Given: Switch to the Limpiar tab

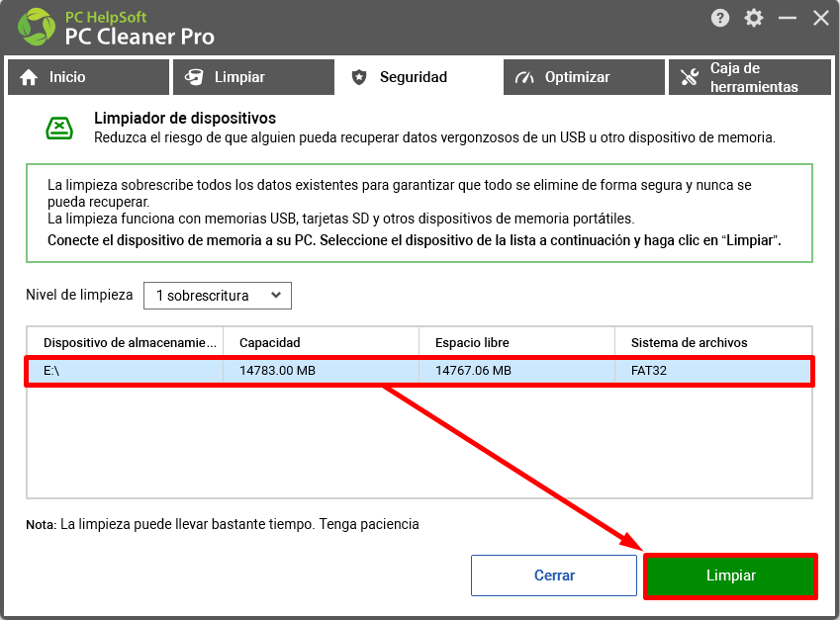Looking at the screenshot, I should point(253,77).
